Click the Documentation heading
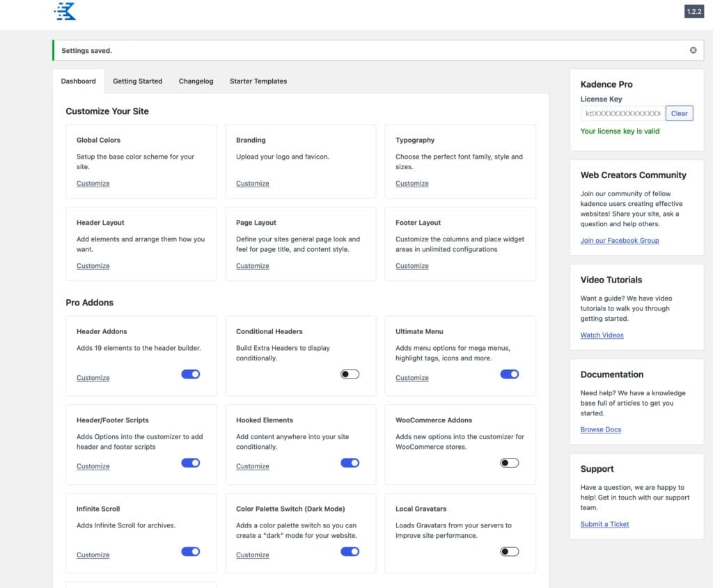The image size is (713, 588). [611, 374]
